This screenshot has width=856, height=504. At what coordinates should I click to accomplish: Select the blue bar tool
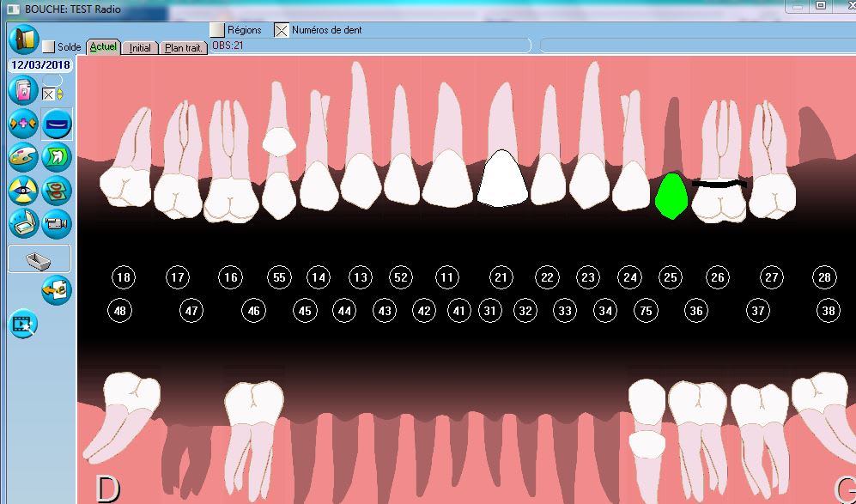point(57,124)
